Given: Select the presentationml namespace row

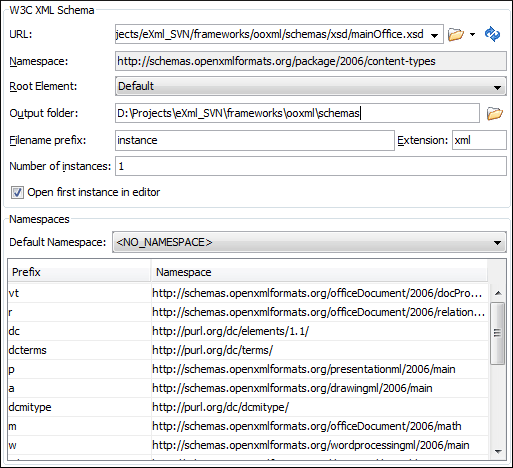Looking at the screenshot, I should (x=248, y=369).
